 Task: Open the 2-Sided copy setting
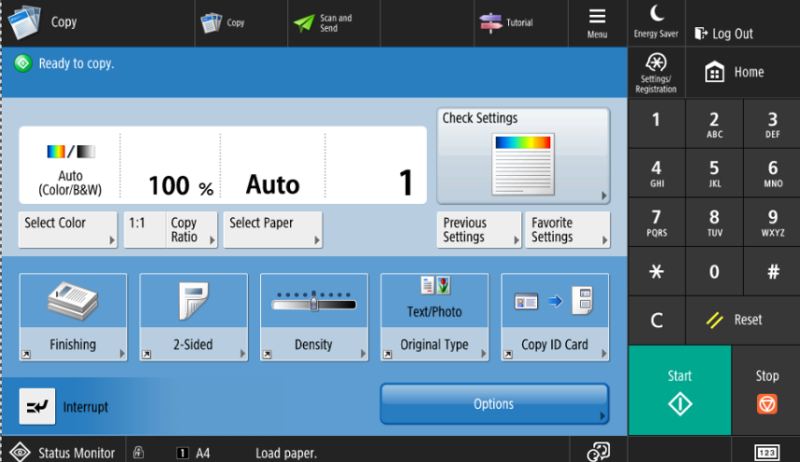click(193, 317)
